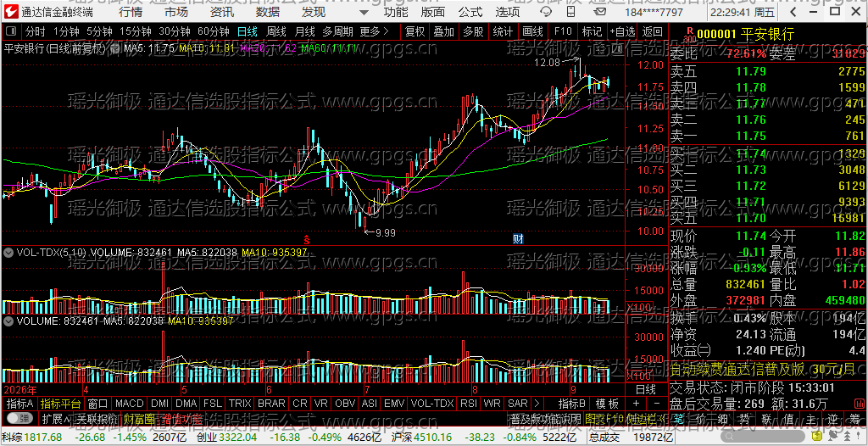Open the 财富圈 link
Image resolution: width=868 pixels, height=446 pixels.
tap(138, 418)
